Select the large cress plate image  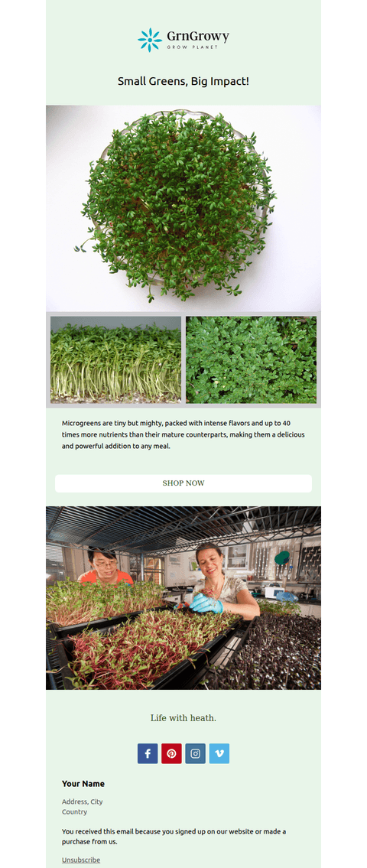point(183,208)
